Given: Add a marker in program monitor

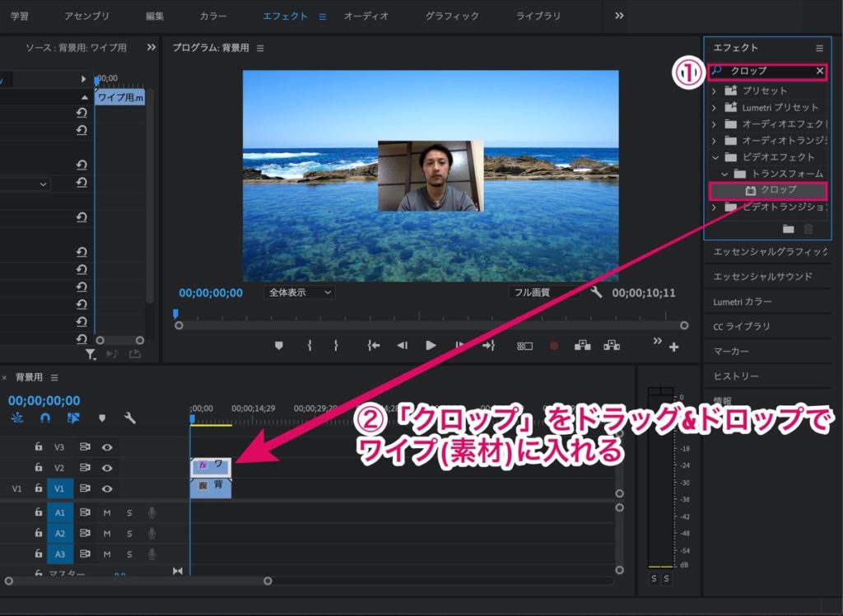Looking at the screenshot, I should [278, 346].
